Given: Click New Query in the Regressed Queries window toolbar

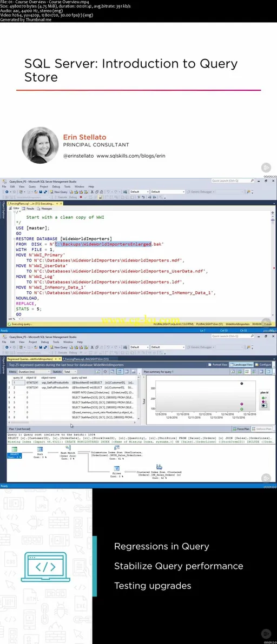Looking at the screenshot, I should tap(59, 347).
